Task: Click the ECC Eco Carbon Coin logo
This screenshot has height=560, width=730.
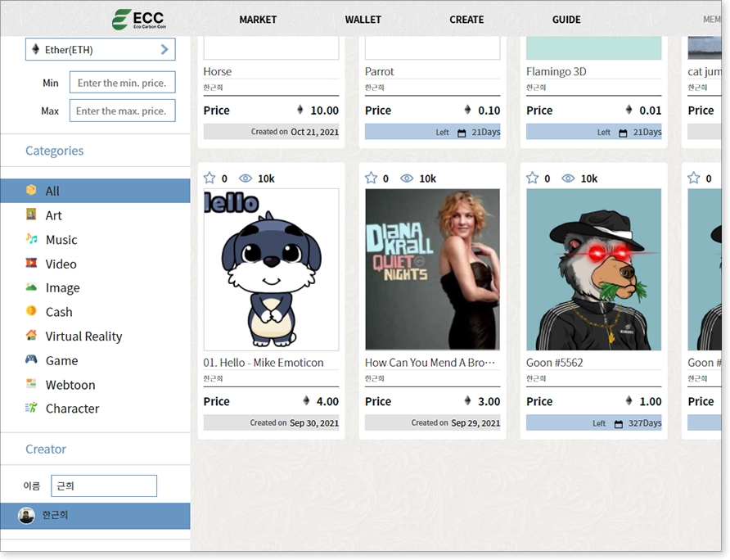Action: pos(139,20)
